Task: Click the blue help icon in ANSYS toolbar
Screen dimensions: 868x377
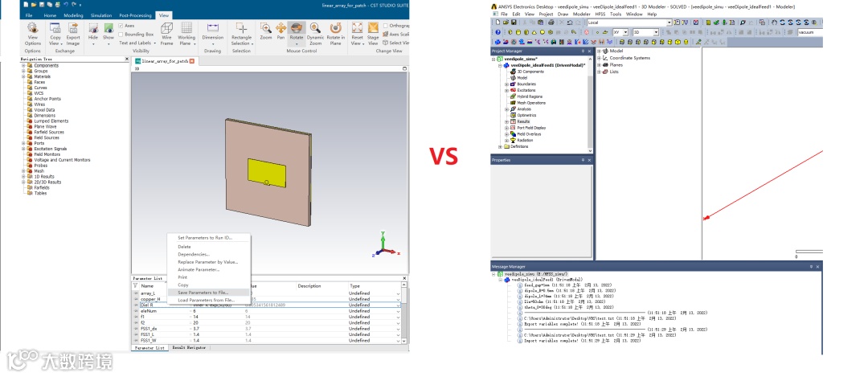Action: click(x=498, y=32)
